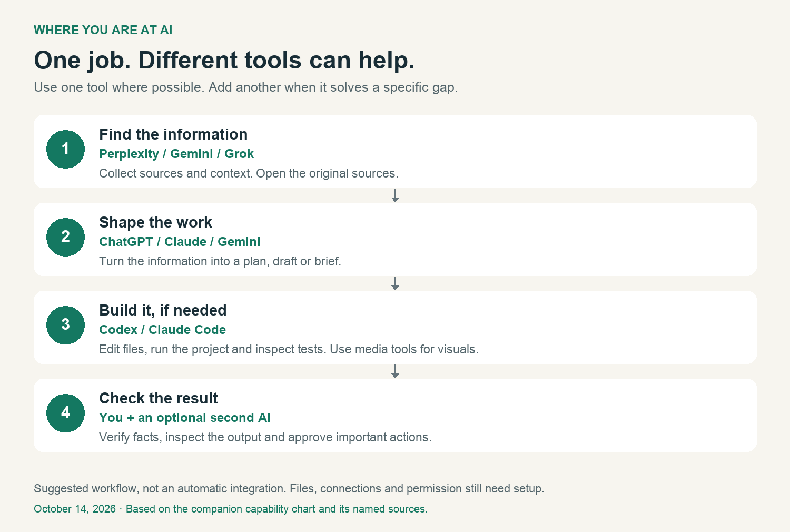Select the "Build it, if needed" step title
Screen dimensions: 790x532
point(163,310)
